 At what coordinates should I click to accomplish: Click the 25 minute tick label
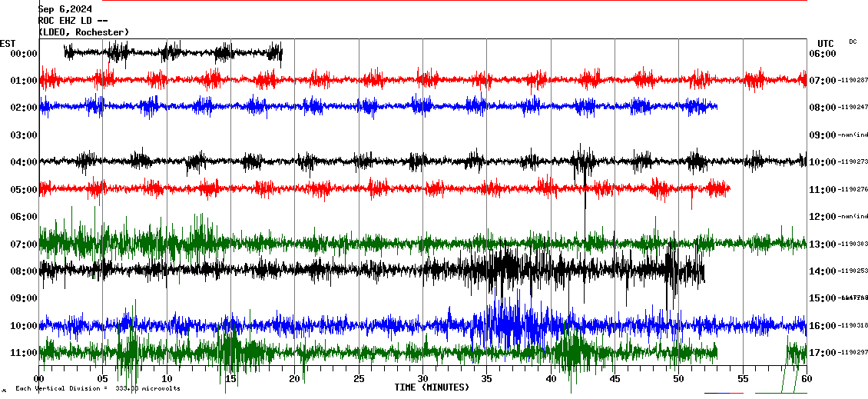click(359, 379)
